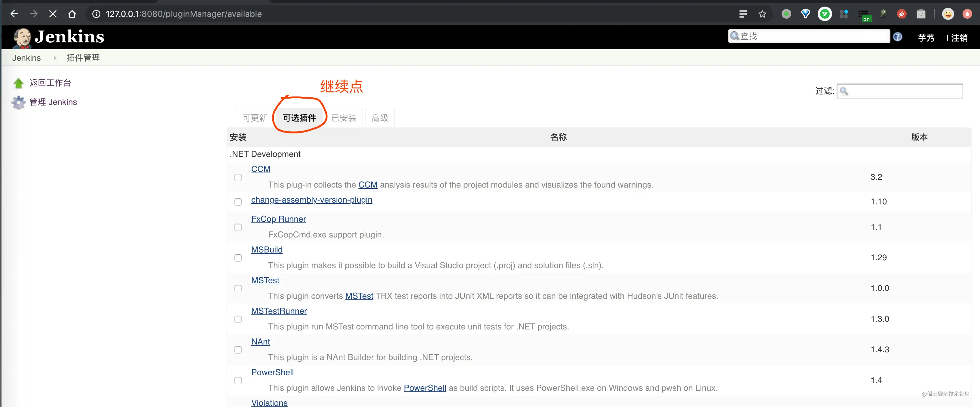Sort by the 名称 column header
This screenshot has width=980, height=407.
click(559, 137)
